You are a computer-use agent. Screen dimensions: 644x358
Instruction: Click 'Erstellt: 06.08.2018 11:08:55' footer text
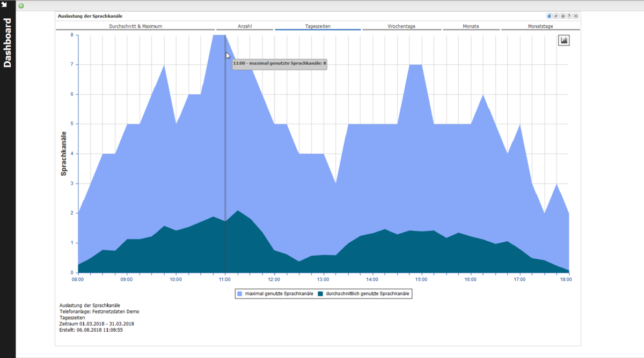coord(91,330)
